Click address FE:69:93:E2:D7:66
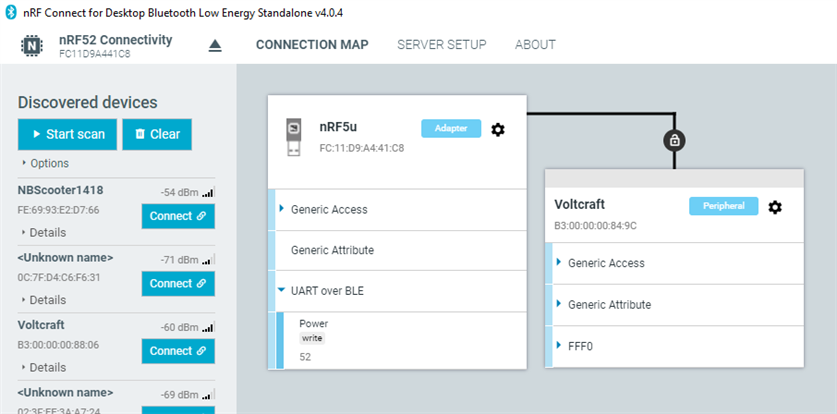Viewport: 837px width, 414px height. [x=59, y=210]
